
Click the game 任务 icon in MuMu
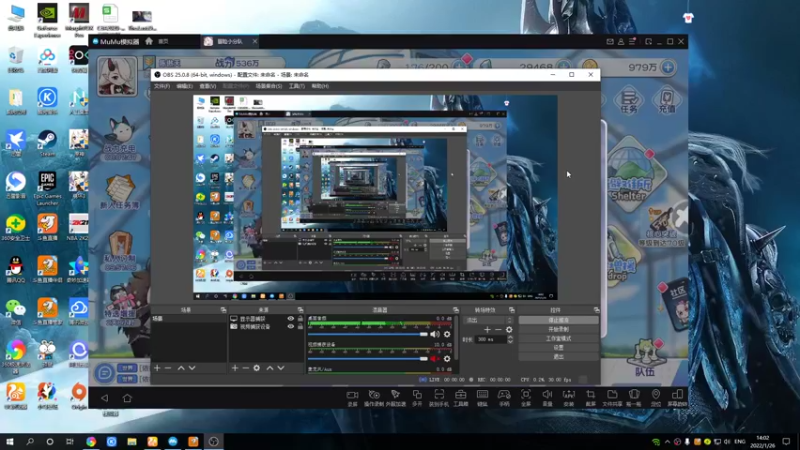[629, 99]
